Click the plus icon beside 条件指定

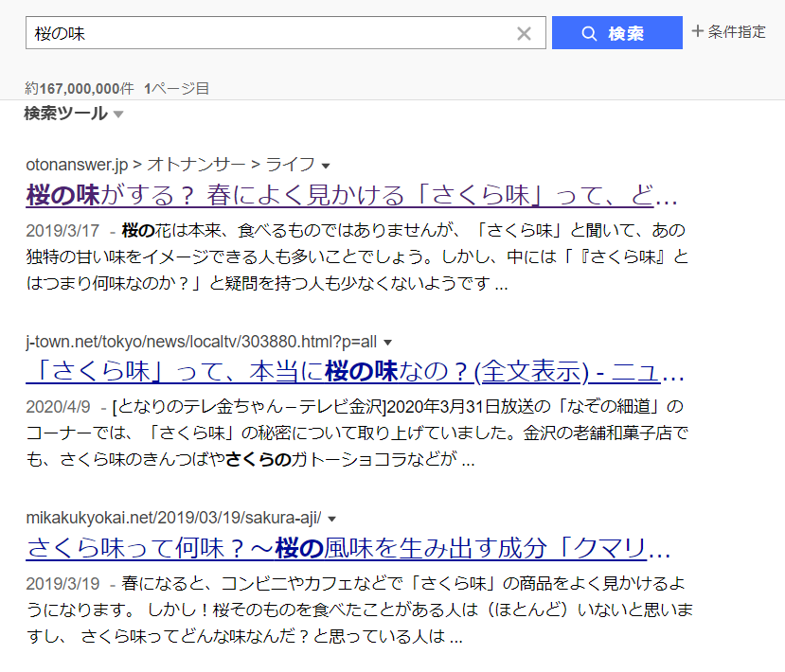tap(697, 31)
